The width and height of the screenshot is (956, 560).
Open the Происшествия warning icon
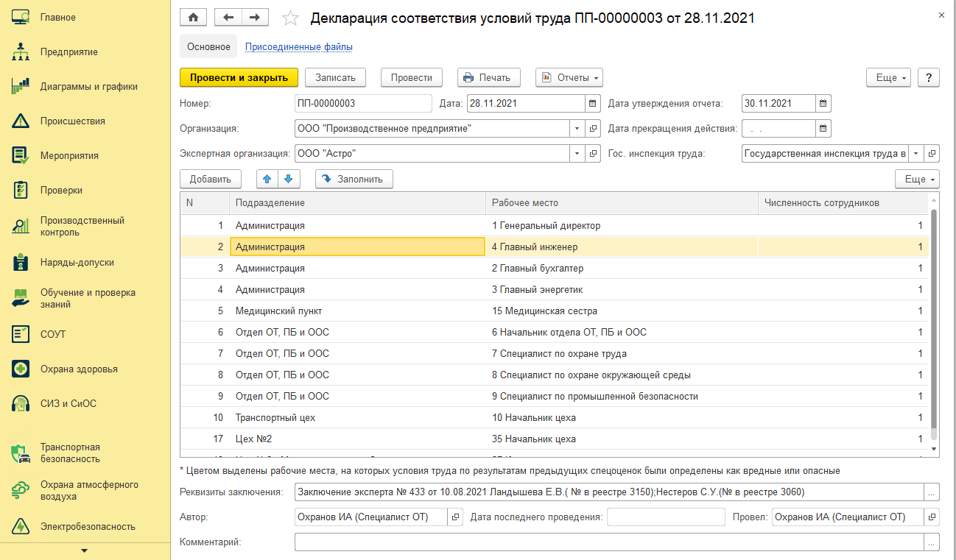coord(21,121)
